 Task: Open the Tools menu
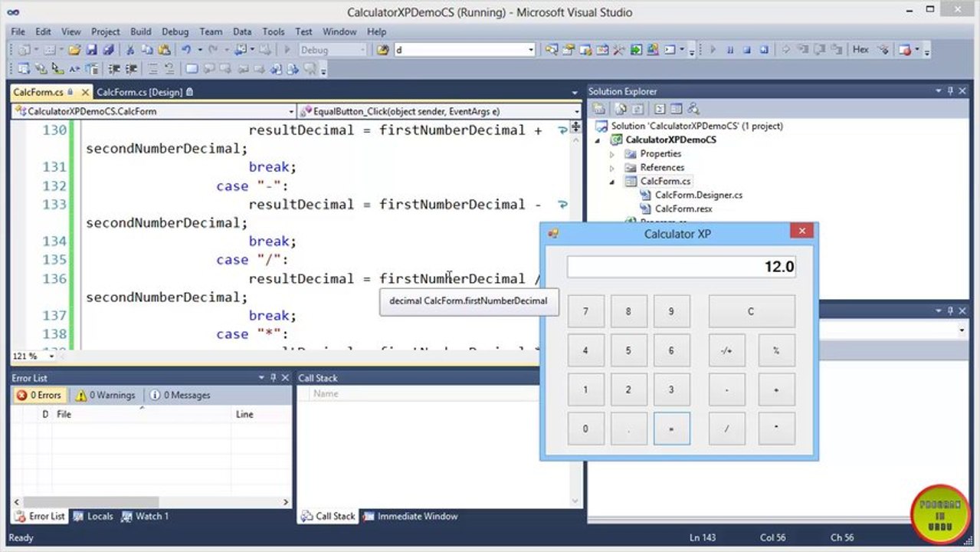click(x=274, y=31)
